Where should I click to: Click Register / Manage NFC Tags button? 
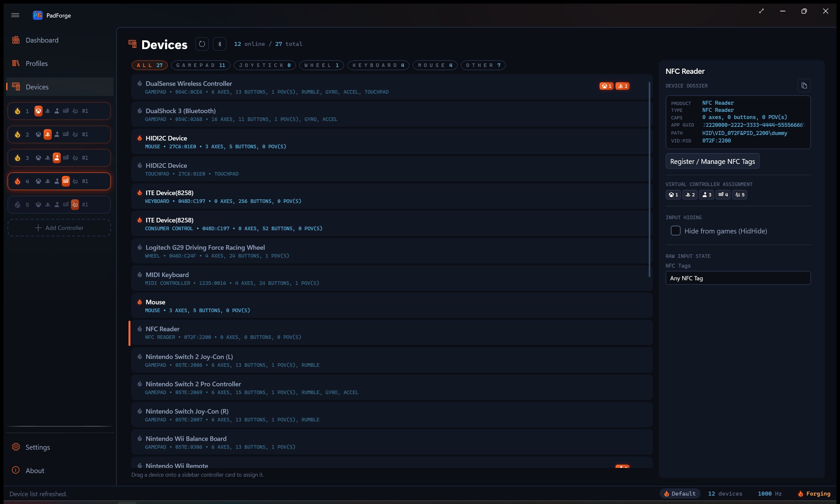(x=712, y=161)
